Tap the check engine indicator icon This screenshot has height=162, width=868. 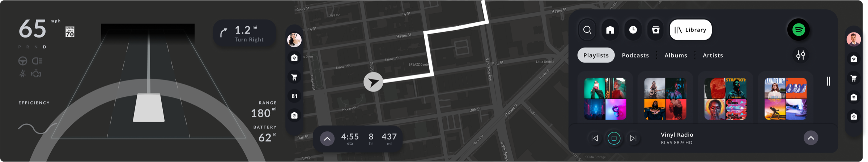click(36, 74)
